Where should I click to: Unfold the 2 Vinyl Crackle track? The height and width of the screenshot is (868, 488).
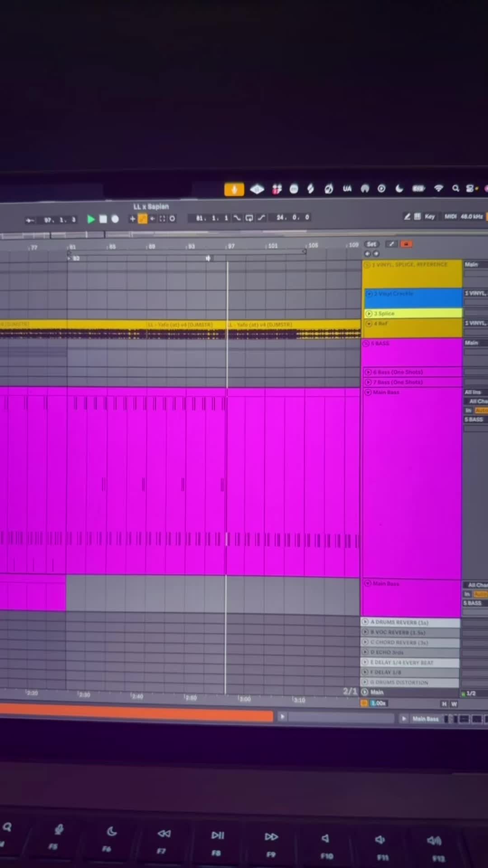click(x=370, y=294)
